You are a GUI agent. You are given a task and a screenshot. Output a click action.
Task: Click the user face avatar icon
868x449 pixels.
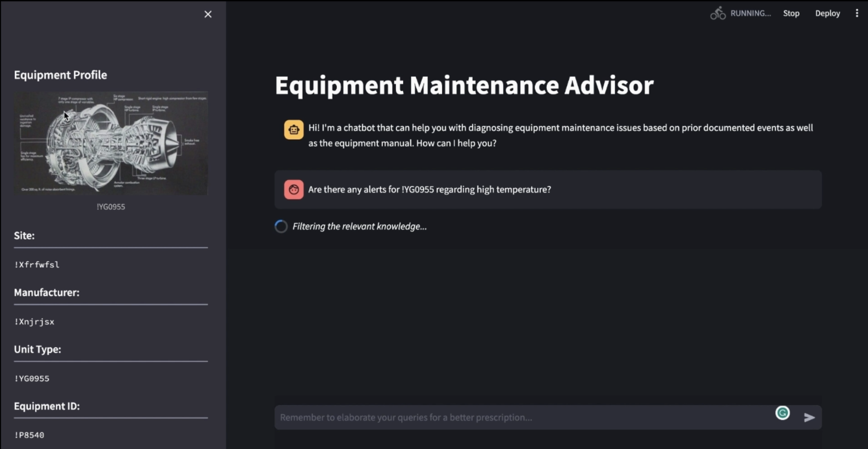click(294, 189)
